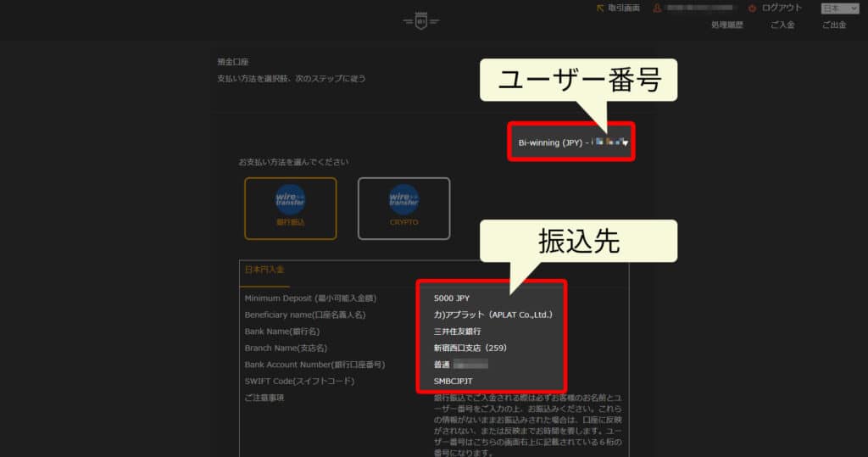Click the wire transfer icon above 銀行振込
The image size is (868, 457).
pyautogui.click(x=290, y=199)
